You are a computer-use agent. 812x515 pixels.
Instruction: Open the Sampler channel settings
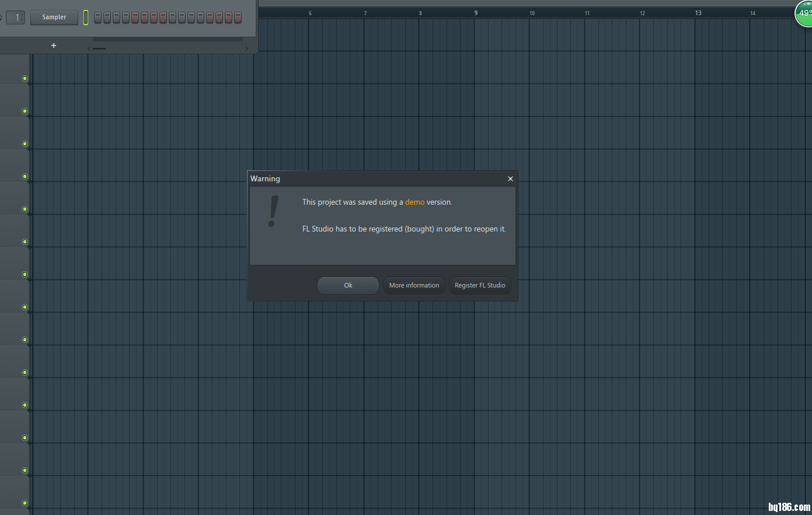point(54,17)
